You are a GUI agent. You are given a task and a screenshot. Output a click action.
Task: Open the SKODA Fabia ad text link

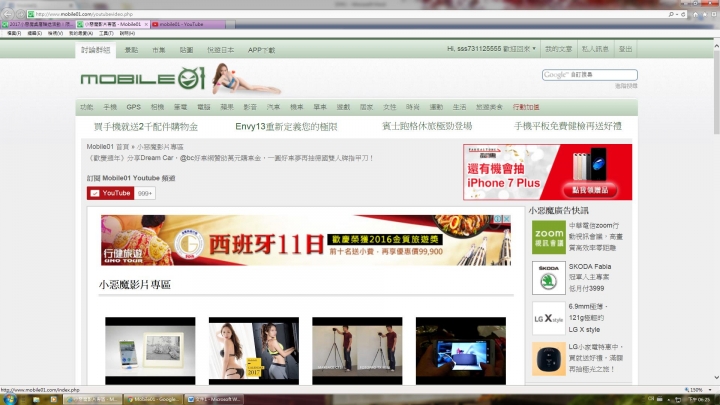coord(590,277)
